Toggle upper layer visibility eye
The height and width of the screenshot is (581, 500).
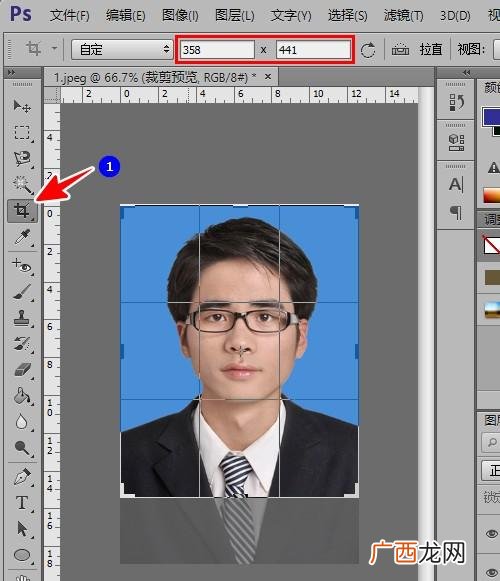point(491,534)
